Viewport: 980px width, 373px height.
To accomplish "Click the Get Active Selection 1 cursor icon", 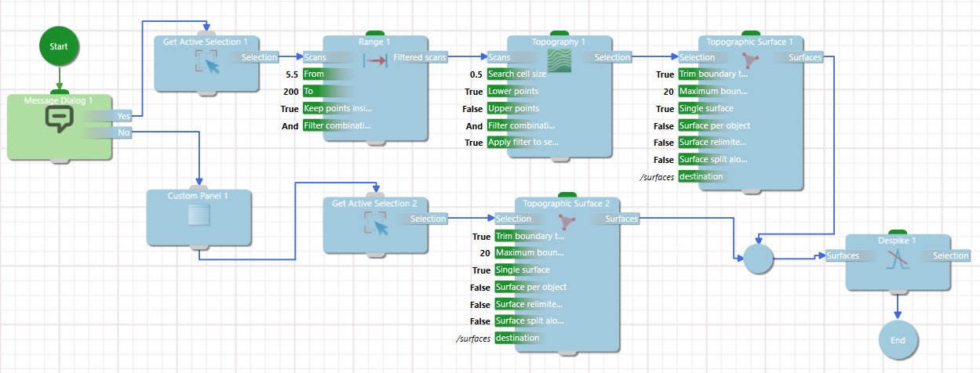I will 207,62.
